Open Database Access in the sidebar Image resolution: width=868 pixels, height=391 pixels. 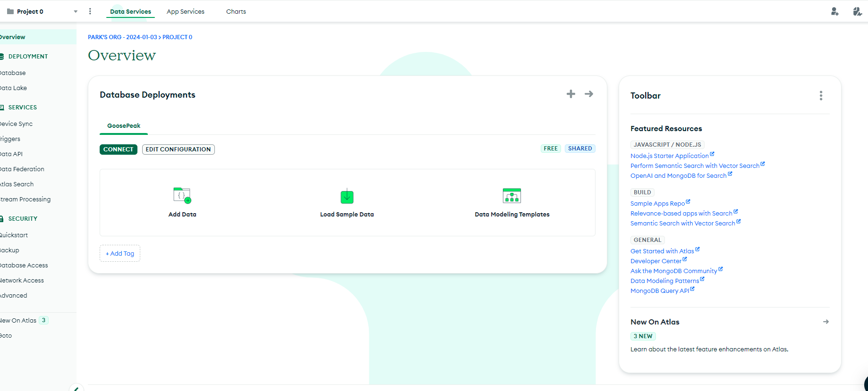click(24, 265)
